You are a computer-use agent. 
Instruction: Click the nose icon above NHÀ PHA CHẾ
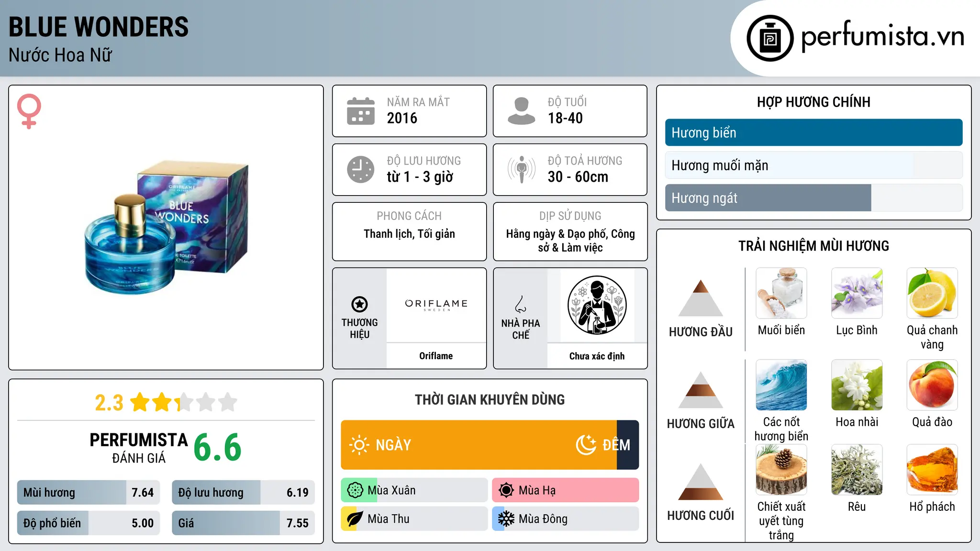(521, 304)
